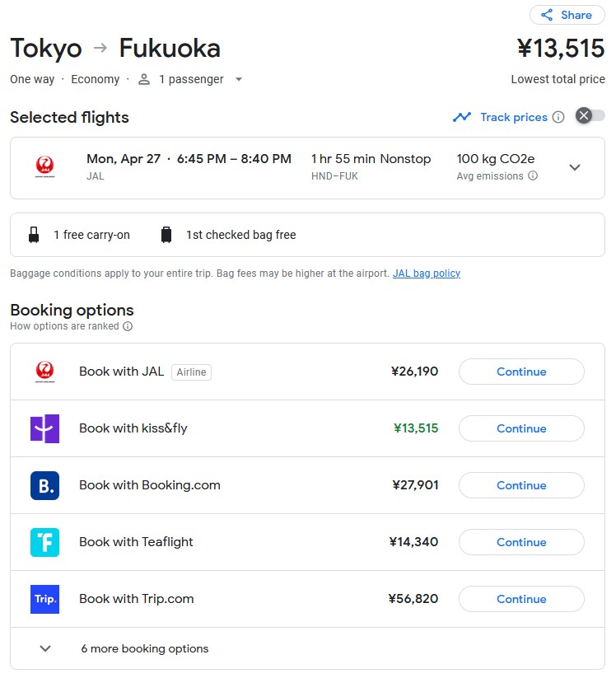Click the Avg emissions info icon

[x=533, y=175]
